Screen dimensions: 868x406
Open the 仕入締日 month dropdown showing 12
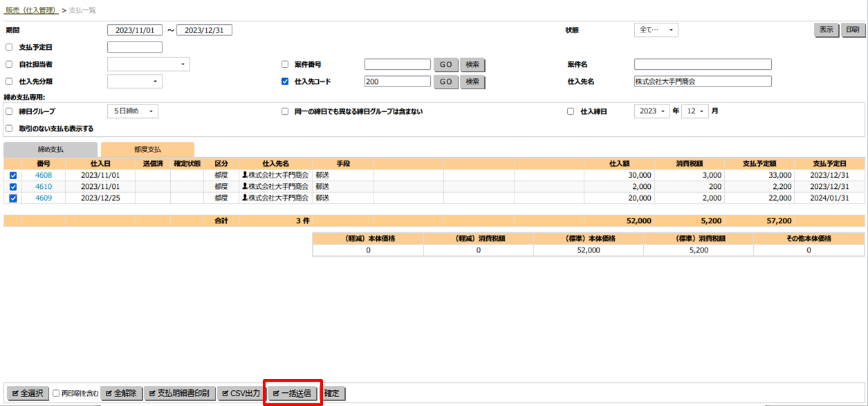click(695, 111)
